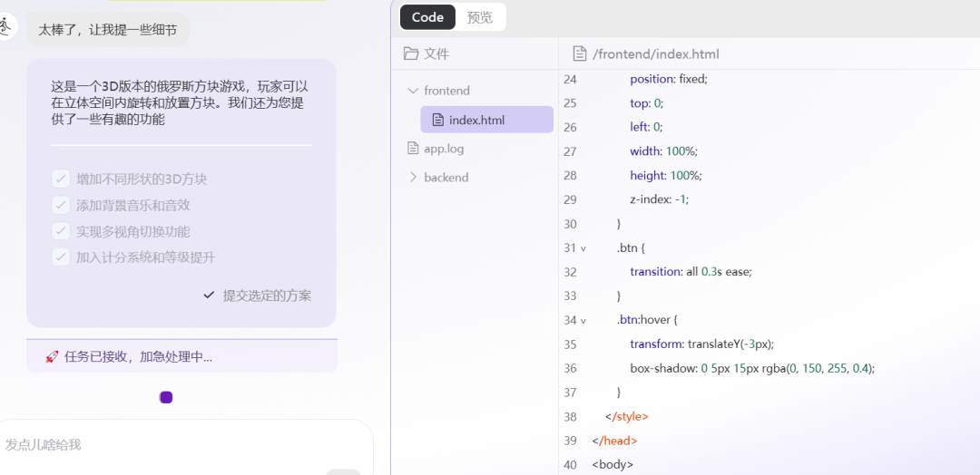Click the folder icon beside 文件

coord(411,53)
